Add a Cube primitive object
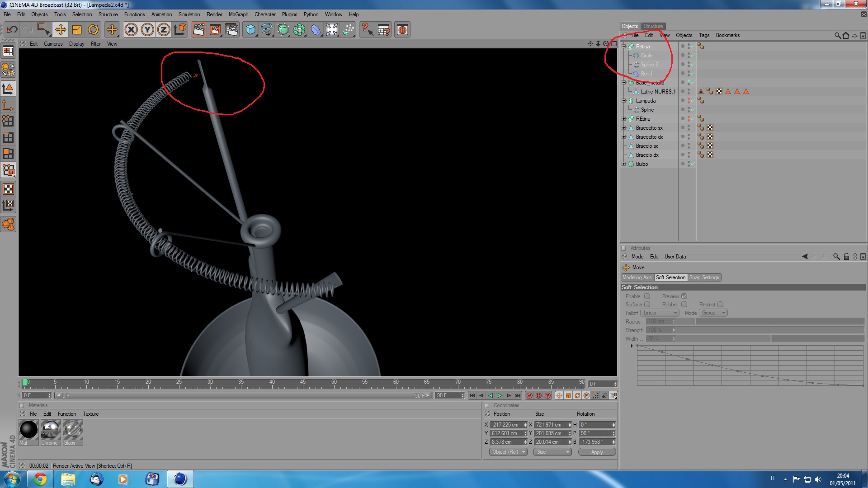868x488 pixels. pyautogui.click(x=250, y=30)
